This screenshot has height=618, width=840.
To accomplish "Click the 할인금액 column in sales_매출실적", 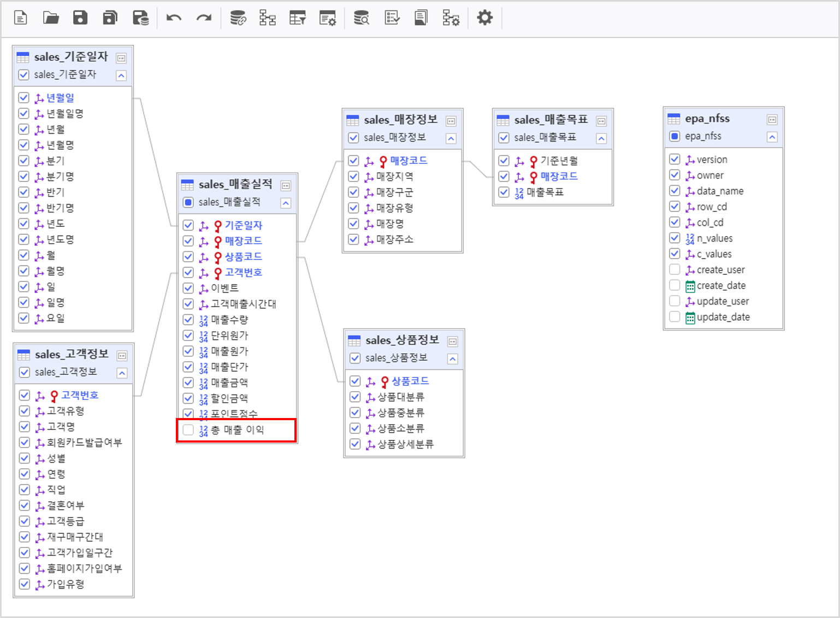I will [x=229, y=398].
